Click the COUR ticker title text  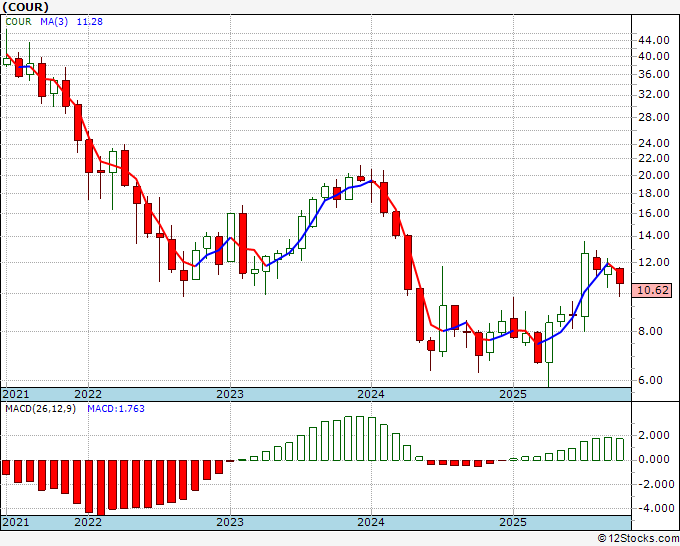25,7
